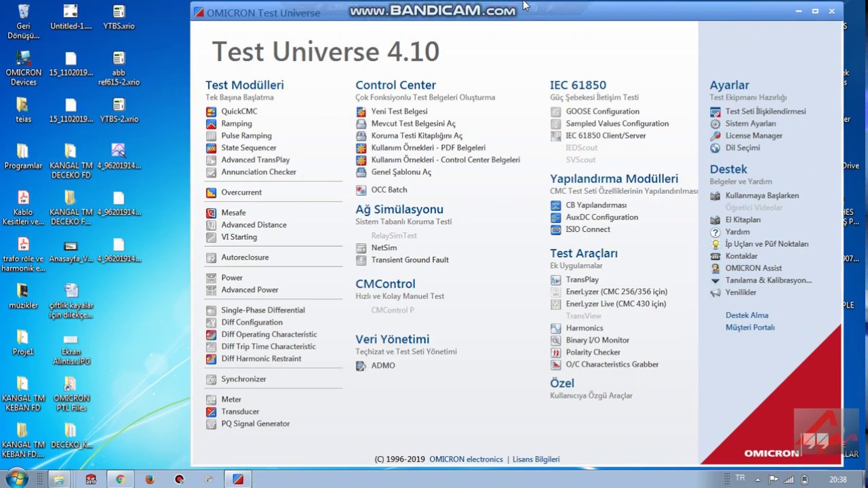Open Kullanım Örnekleri - PDF Belgeleri
The image size is (868, 488).
[428, 148]
